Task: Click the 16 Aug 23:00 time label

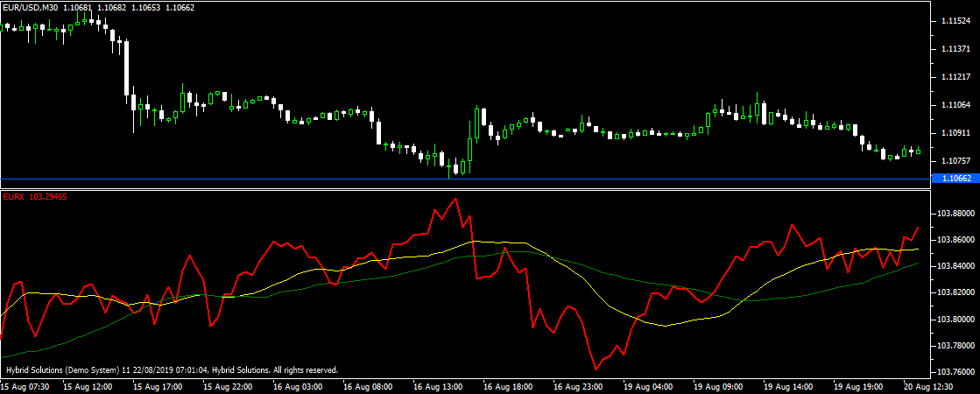Action: coord(580,387)
